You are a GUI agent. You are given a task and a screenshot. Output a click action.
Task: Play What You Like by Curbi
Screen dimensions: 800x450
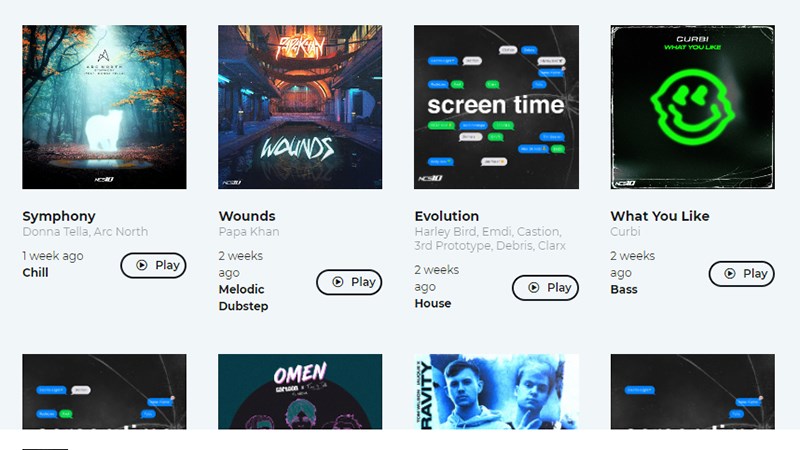tap(741, 274)
